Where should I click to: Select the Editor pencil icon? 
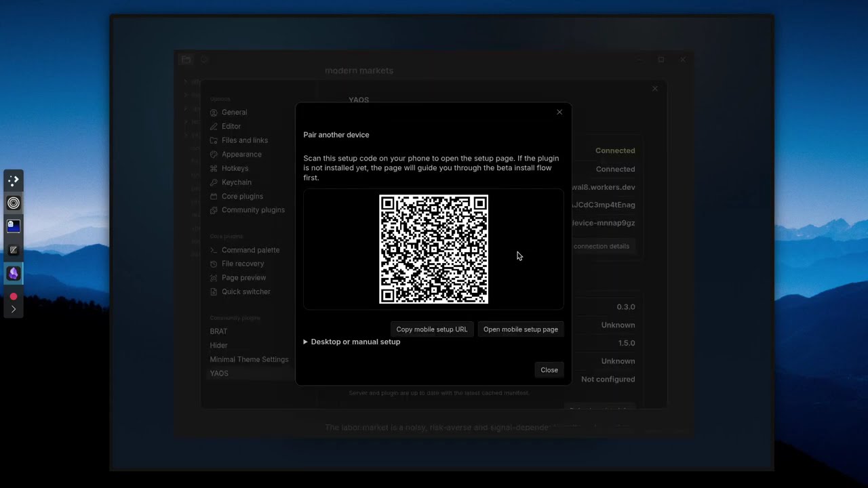click(214, 127)
